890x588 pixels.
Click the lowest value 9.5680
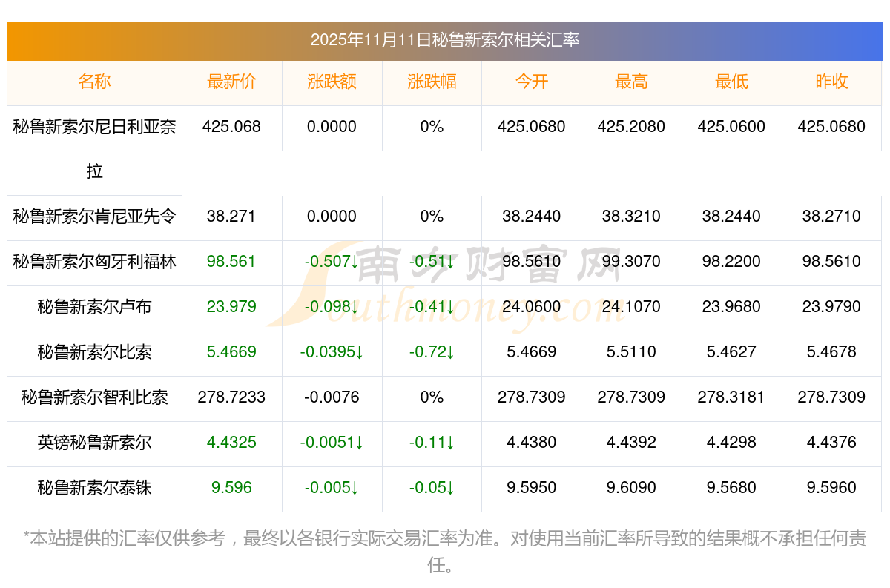[731, 488]
